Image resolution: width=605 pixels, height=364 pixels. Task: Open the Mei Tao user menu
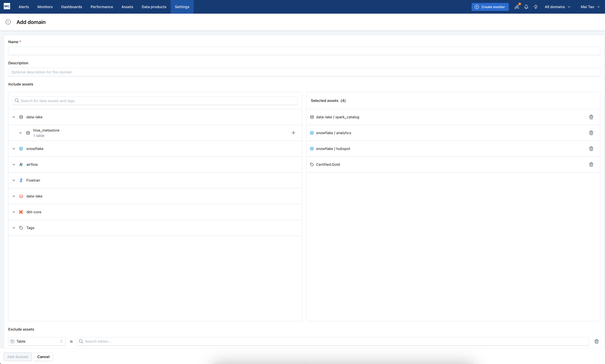(590, 7)
